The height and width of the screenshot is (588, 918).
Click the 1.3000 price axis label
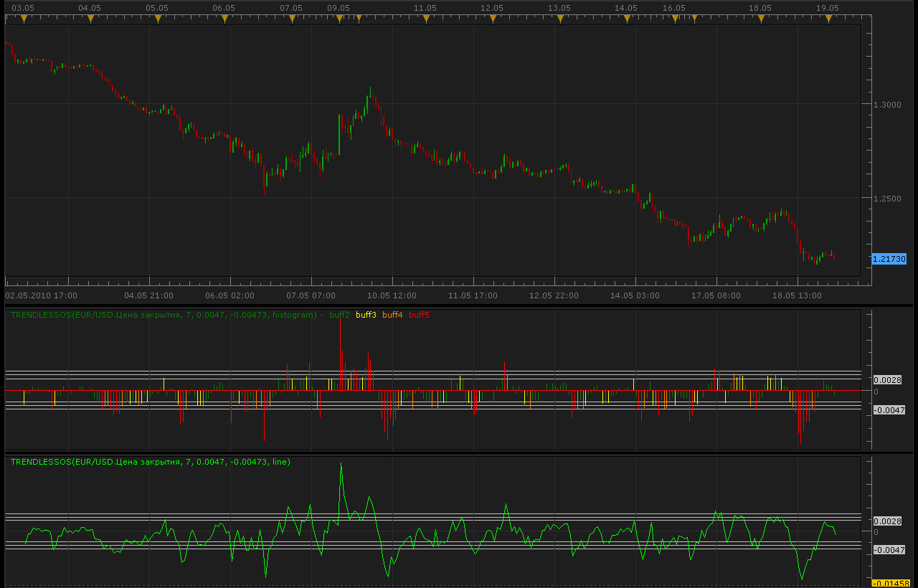coord(887,105)
